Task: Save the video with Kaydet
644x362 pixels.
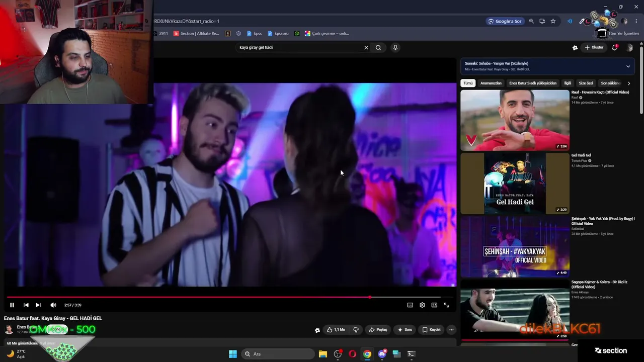Action: pos(431,330)
